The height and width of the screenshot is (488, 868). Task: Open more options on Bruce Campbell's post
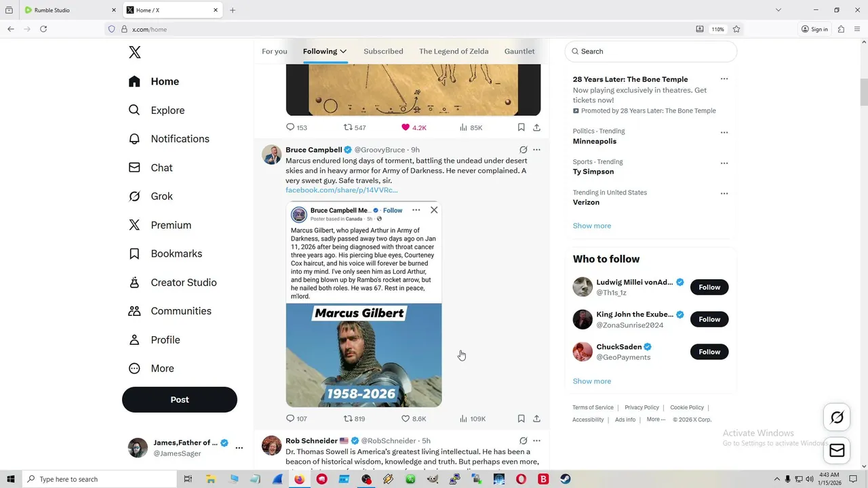pyautogui.click(x=536, y=150)
